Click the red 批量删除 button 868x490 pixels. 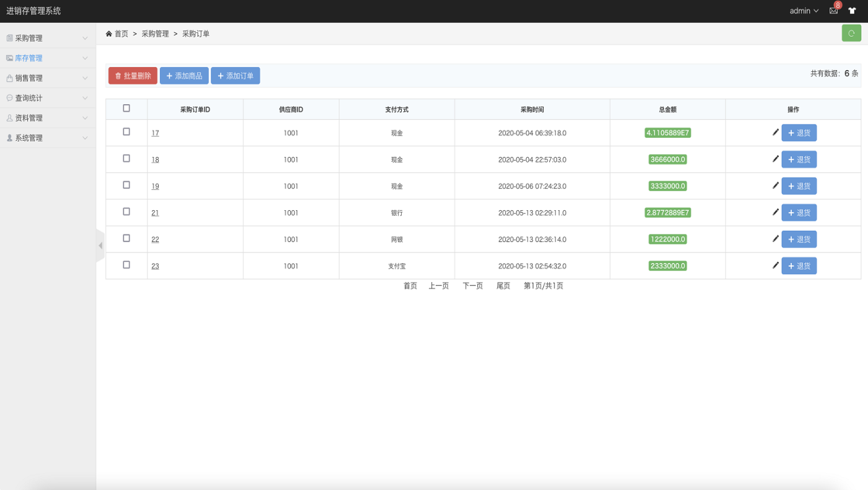(133, 76)
